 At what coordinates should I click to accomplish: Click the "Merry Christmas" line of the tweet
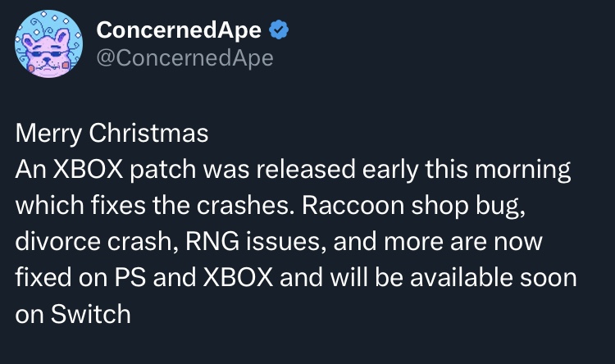112,133
